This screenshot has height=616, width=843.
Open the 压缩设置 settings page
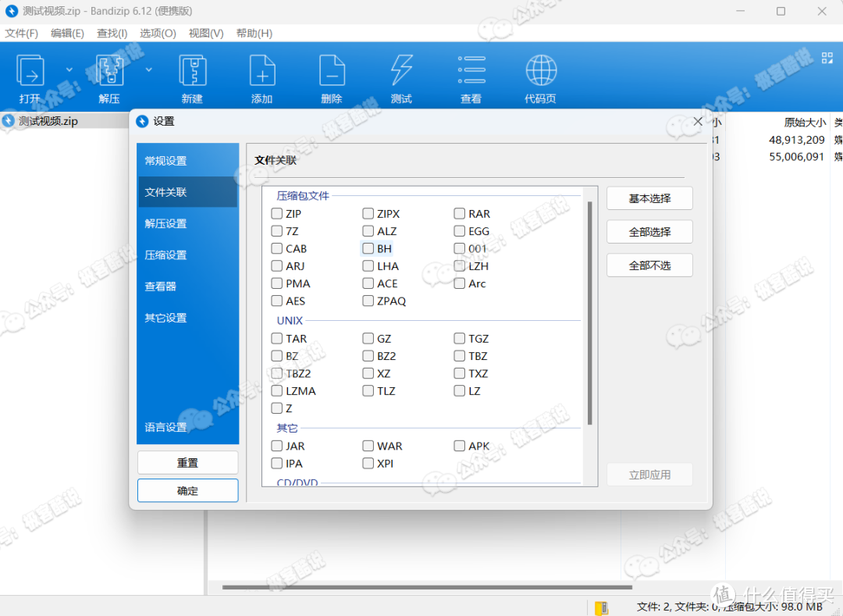pyautogui.click(x=187, y=255)
